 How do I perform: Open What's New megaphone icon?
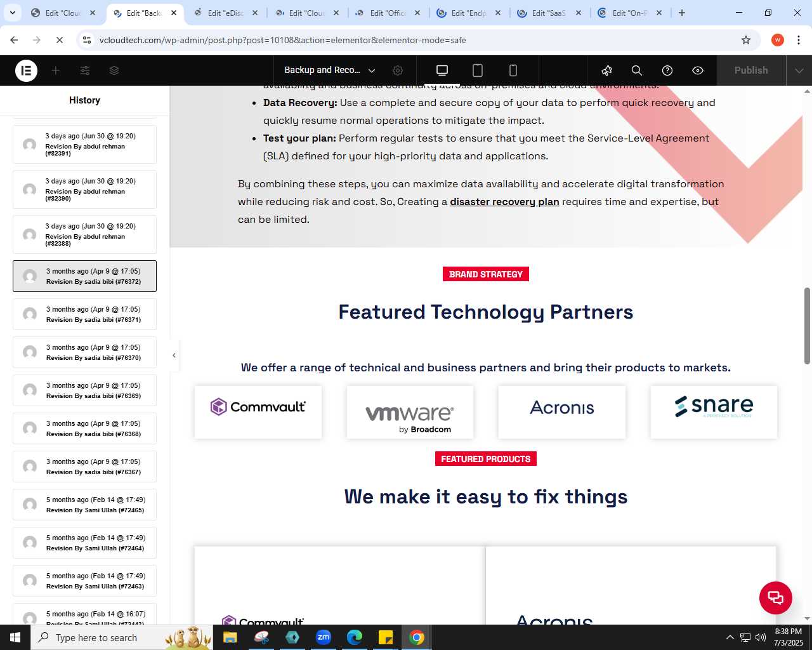607,70
